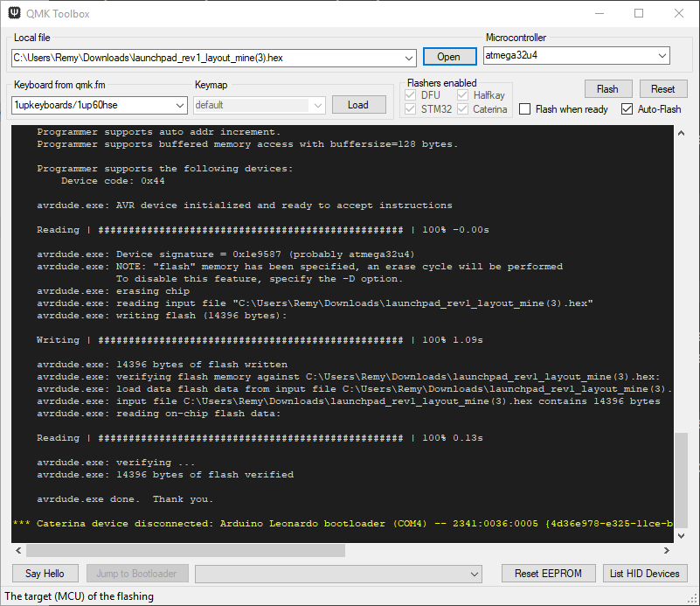Viewport: 700px width, 606px height.
Task: Toggle the DFU flasher checkbox
Action: pyautogui.click(x=410, y=95)
